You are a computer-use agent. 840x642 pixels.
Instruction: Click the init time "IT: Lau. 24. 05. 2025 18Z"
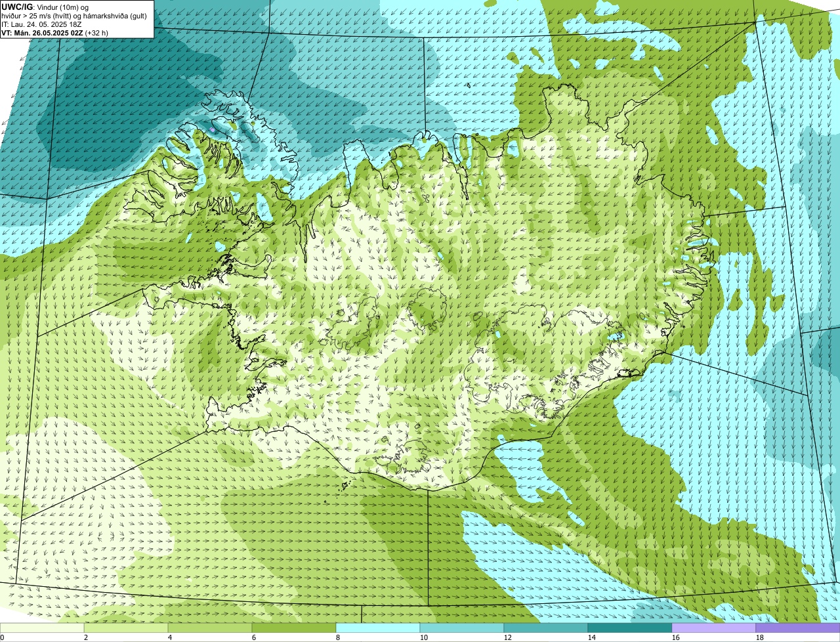pyautogui.click(x=41, y=24)
